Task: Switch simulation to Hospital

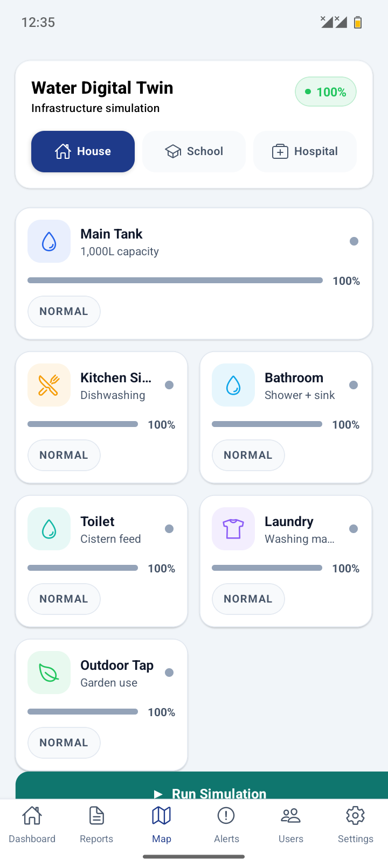Action: (305, 151)
